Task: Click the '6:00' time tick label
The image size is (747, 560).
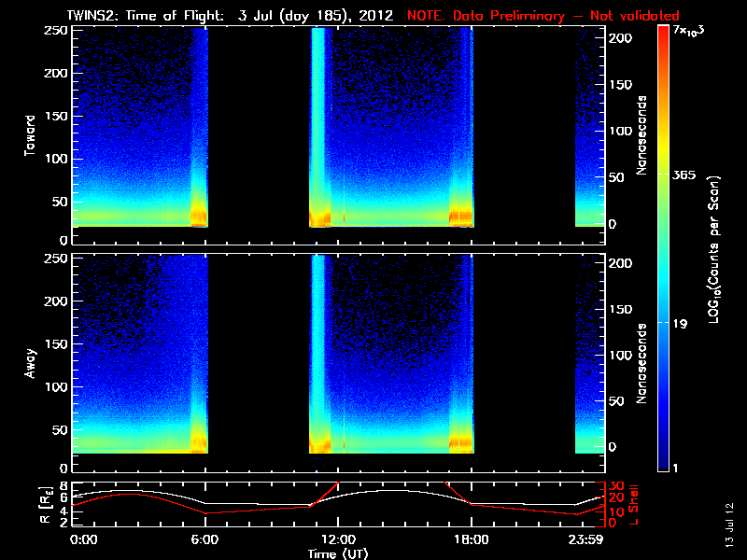Action: (204, 539)
